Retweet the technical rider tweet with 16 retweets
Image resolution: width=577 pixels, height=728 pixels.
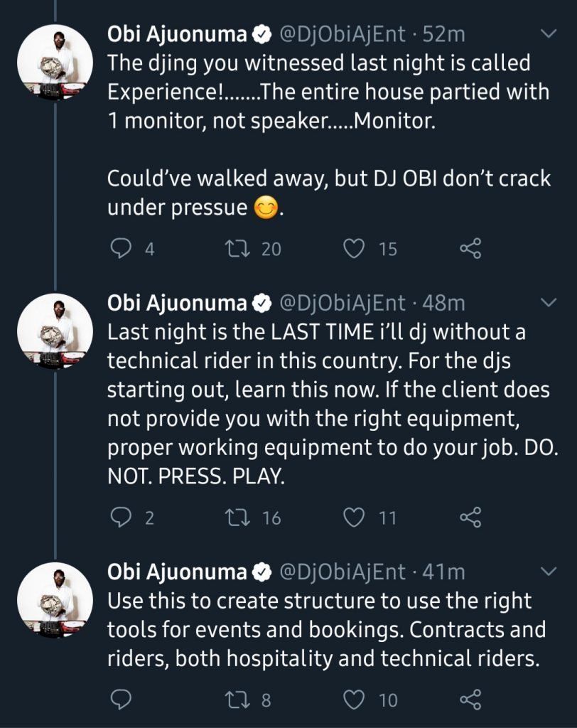[234, 518]
